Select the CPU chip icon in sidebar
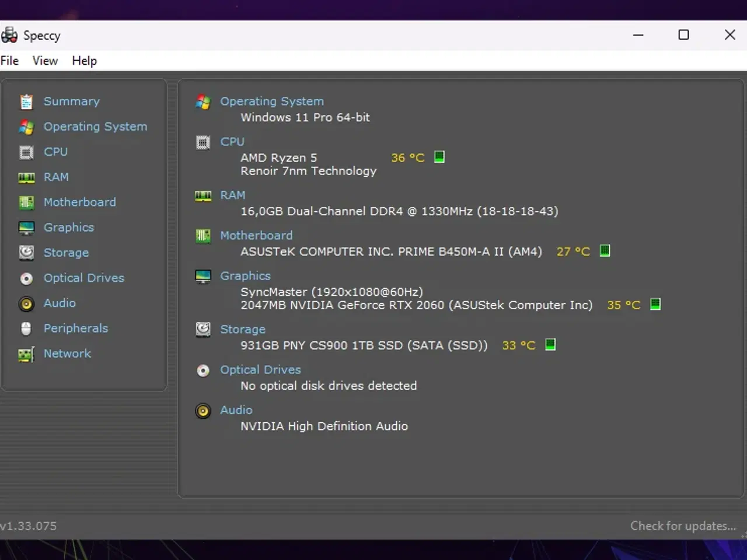This screenshot has height=560, width=747. (x=26, y=152)
